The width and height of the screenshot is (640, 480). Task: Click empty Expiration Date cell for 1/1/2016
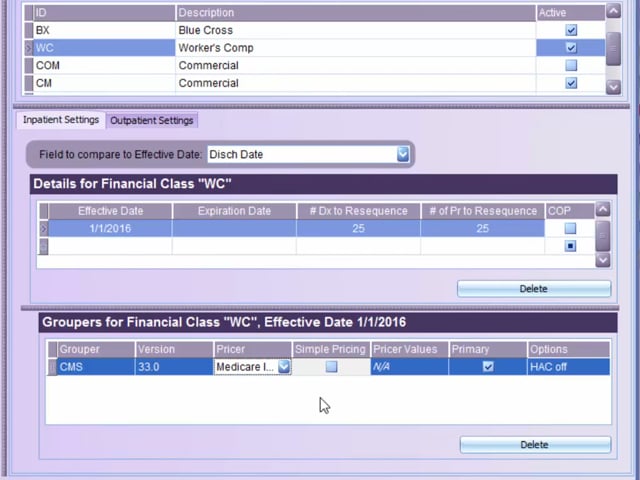coord(234,228)
